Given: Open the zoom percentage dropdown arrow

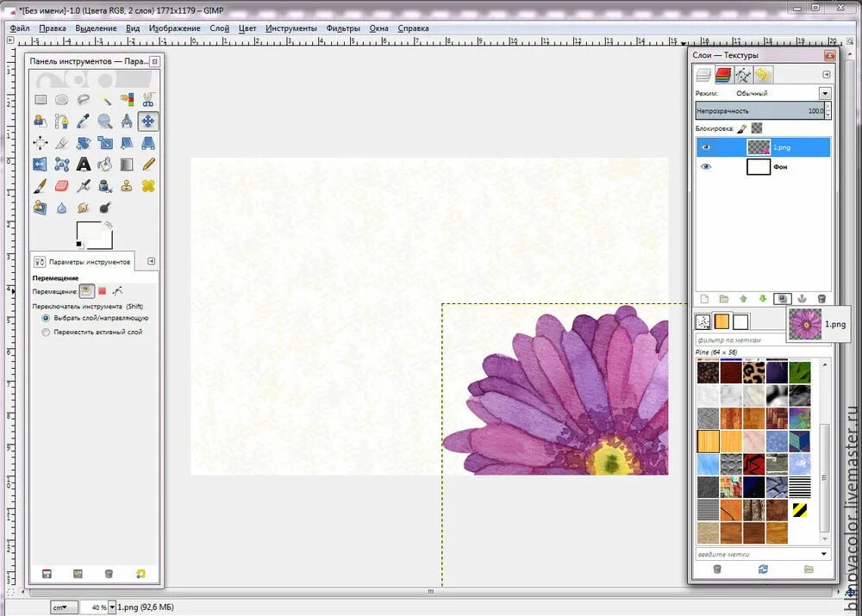Looking at the screenshot, I should 112,607.
